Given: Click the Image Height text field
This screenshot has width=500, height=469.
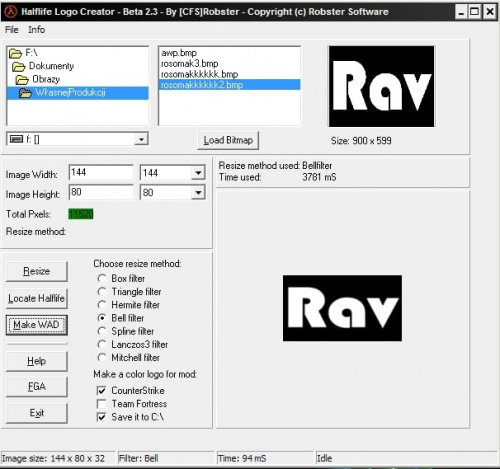Looking at the screenshot, I should [101, 192].
